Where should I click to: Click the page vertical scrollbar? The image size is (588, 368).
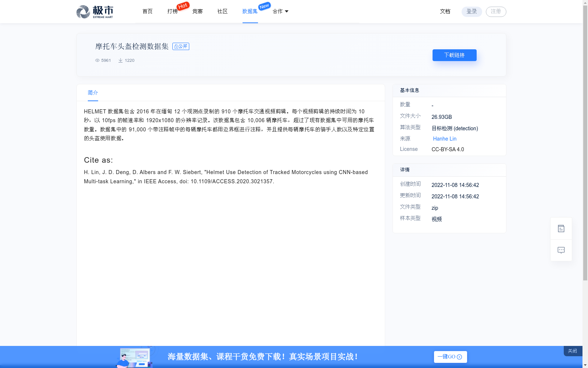click(x=585, y=143)
